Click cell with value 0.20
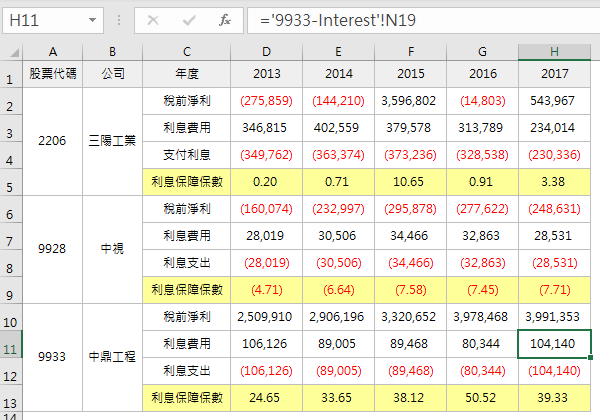This screenshot has height=420, width=600. pyautogui.click(x=266, y=182)
